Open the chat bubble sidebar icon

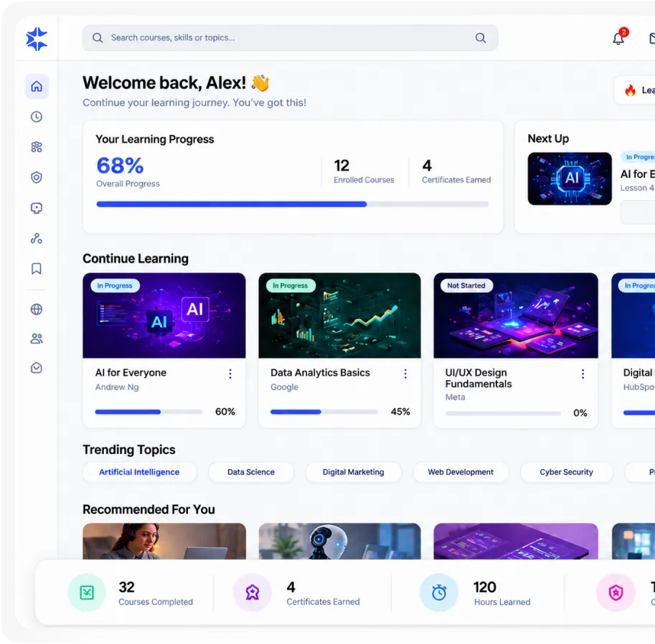click(x=37, y=208)
